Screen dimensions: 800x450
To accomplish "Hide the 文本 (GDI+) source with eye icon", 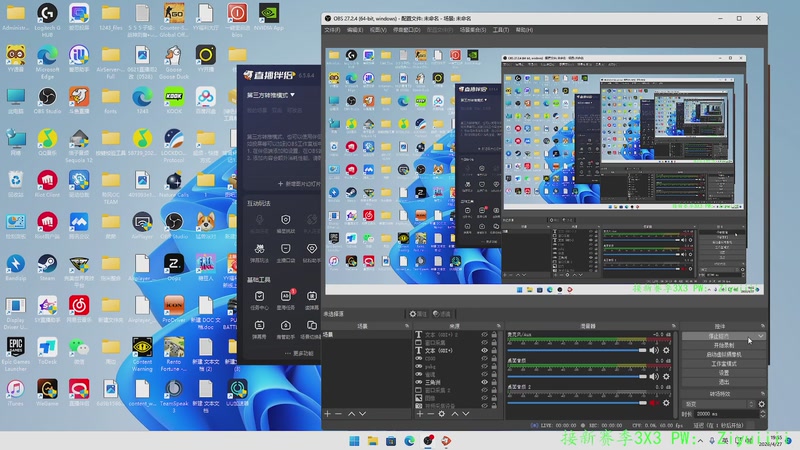I will [x=484, y=351].
